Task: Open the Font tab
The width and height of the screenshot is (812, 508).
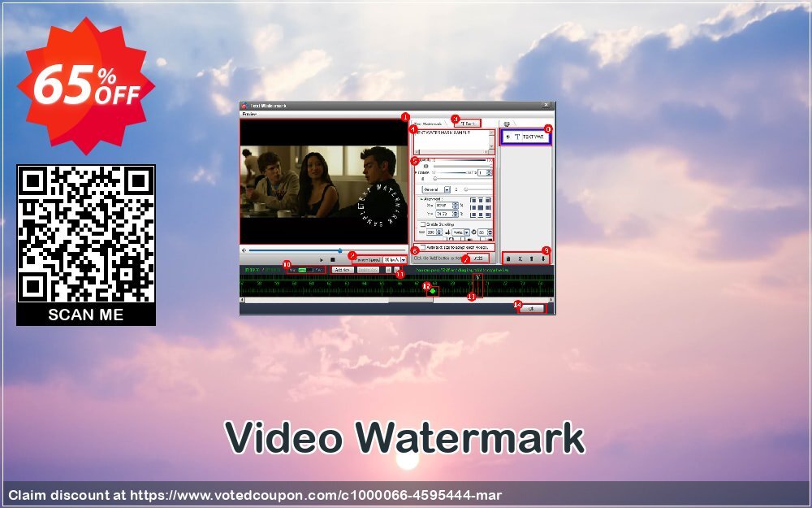Action: (468, 124)
